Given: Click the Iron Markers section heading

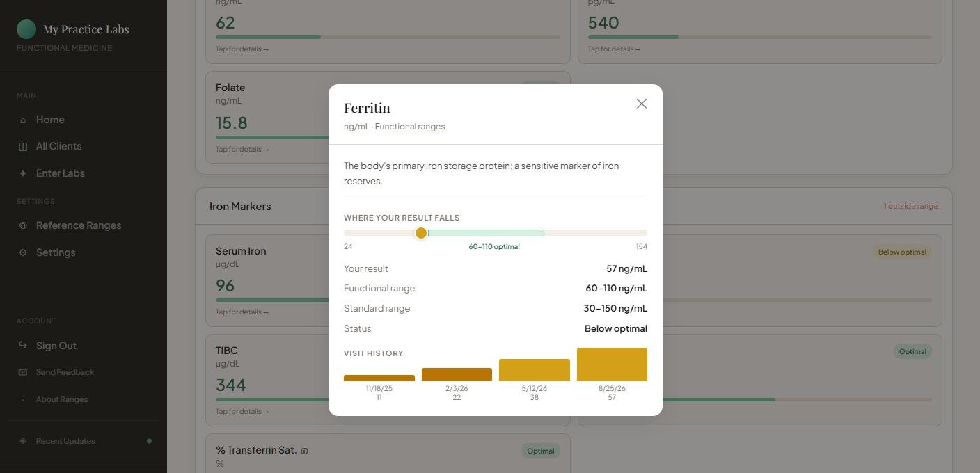Looking at the screenshot, I should (x=240, y=206).
